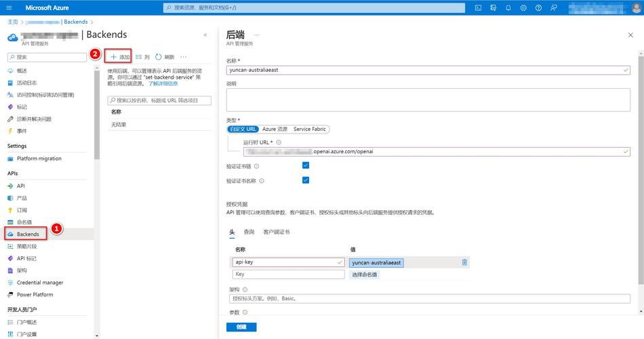Click the 运行时 URL info icon
Viewport: 644px width, 339px height.
click(x=279, y=142)
